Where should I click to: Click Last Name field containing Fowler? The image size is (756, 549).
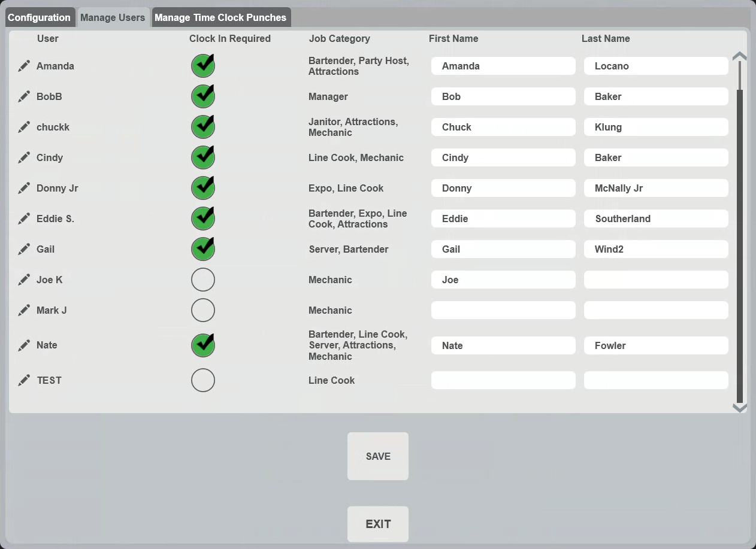click(656, 345)
